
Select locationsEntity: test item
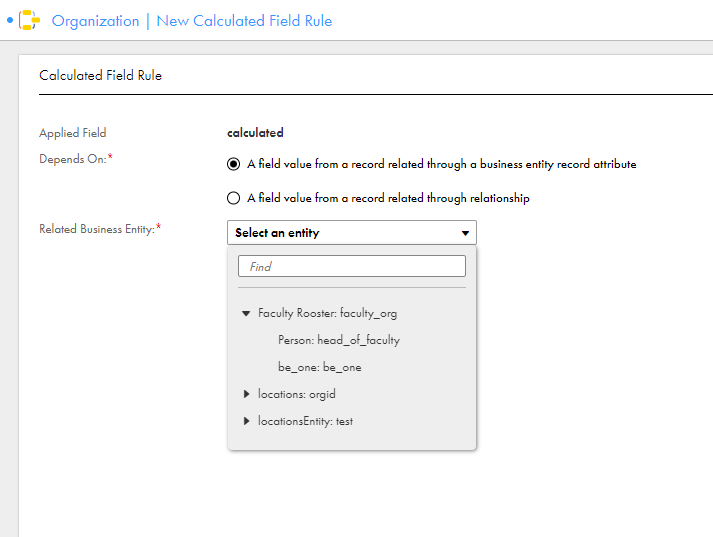tap(305, 422)
